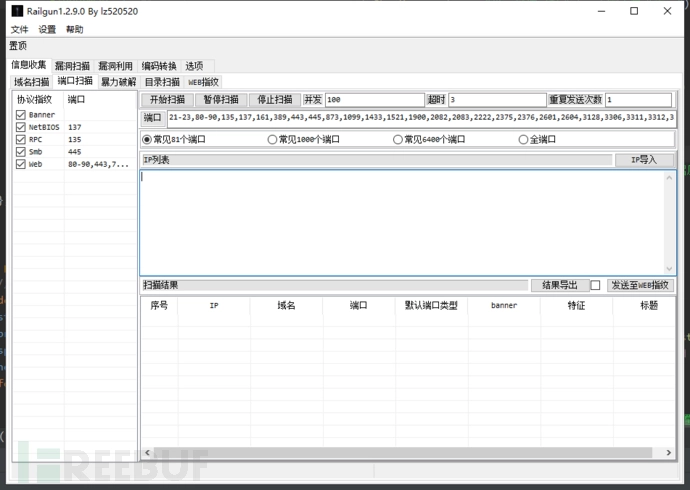Switch to the 漏洞利用 tab
This screenshot has width=690, height=490.
point(115,66)
